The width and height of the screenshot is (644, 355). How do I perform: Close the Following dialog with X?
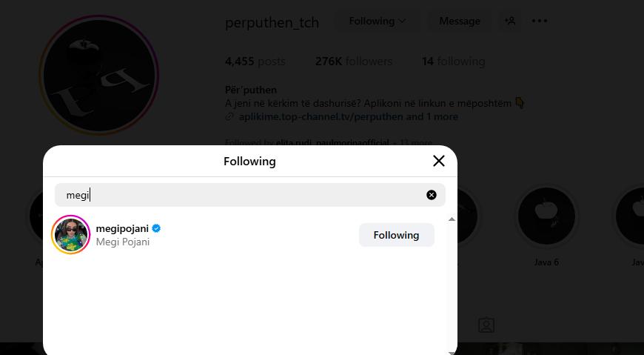tap(438, 161)
